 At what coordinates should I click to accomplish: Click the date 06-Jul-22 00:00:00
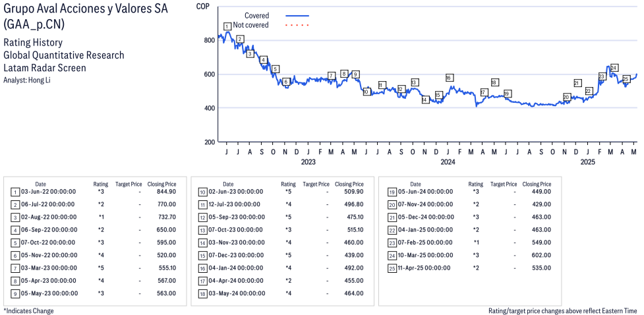pos(49,204)
